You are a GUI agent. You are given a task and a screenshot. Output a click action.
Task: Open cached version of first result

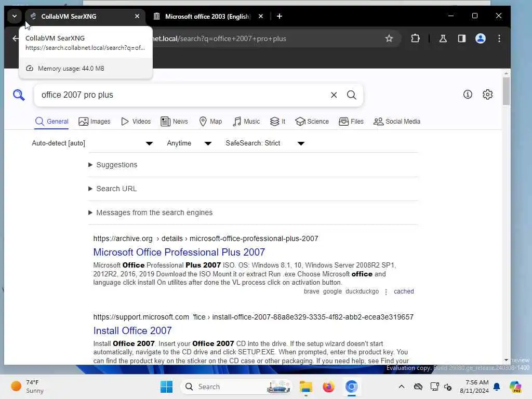point(404,291)
